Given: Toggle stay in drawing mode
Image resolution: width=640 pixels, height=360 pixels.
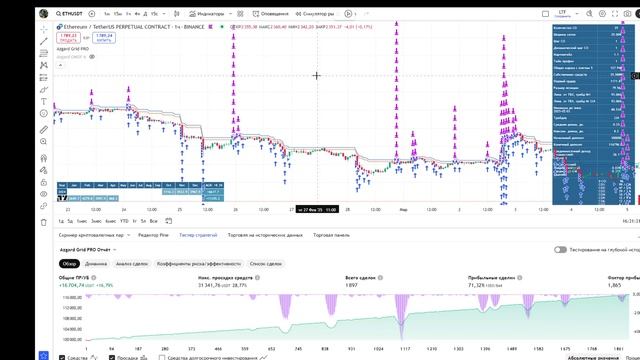Looking at the screenshot, I should click(x=44, y=170).
